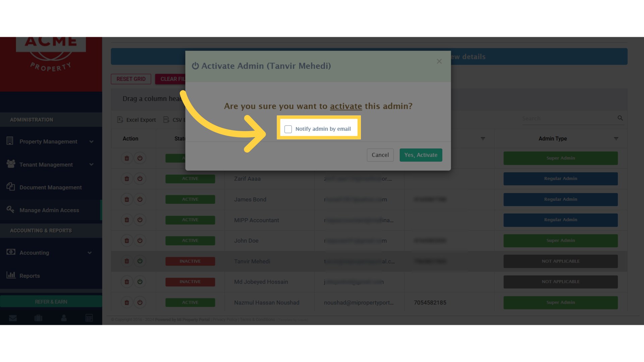Click the Manage Admin Access key icon
644x362 pixels.
pyautogui.click(x=10, y=209)
